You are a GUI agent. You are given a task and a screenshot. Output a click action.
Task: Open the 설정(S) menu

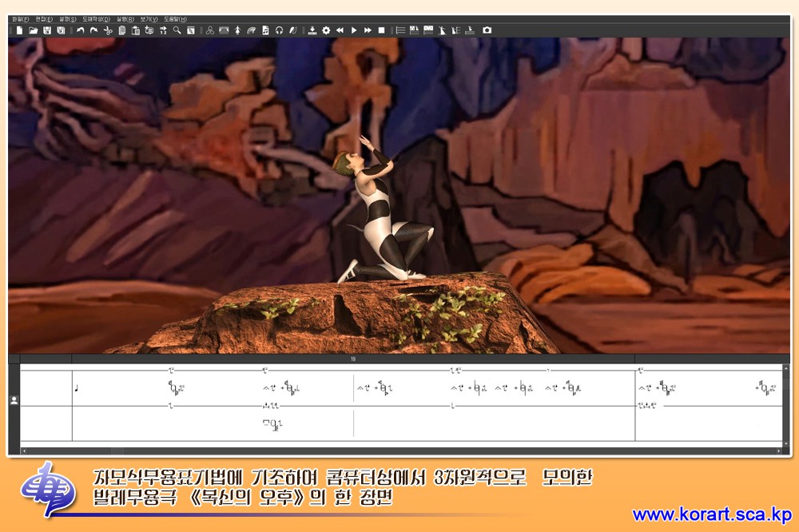coord(67,19)
